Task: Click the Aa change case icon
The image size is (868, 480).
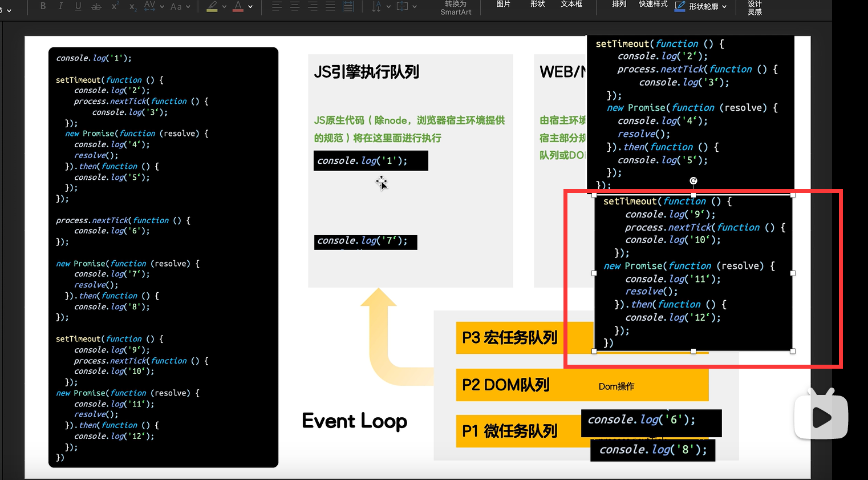Action: point(176,6)
